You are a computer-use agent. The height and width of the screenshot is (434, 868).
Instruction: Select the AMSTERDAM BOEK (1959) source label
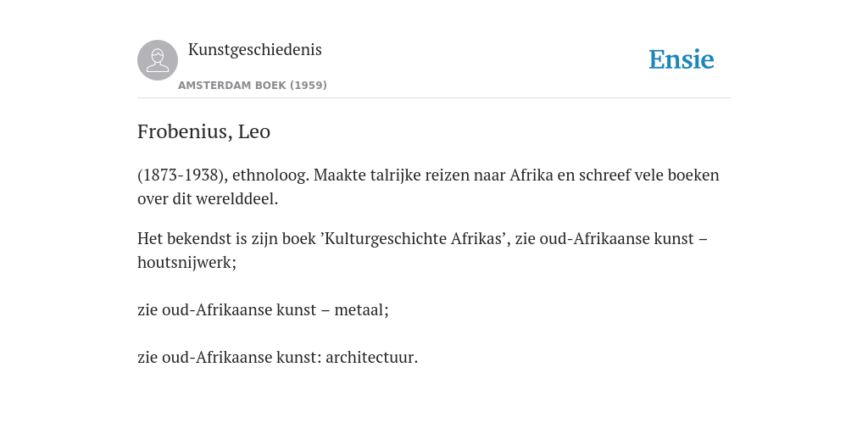pyautogui.click(x=253, y=86)
